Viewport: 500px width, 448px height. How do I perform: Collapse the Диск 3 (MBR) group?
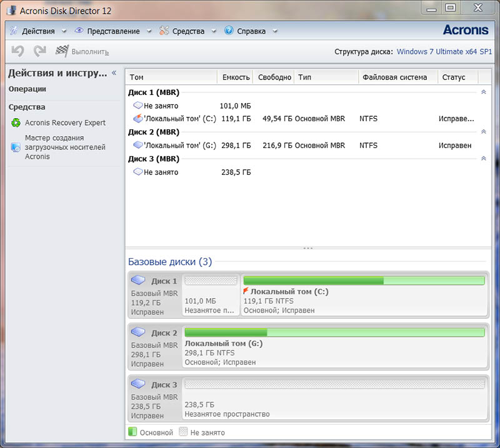point(483,158)
